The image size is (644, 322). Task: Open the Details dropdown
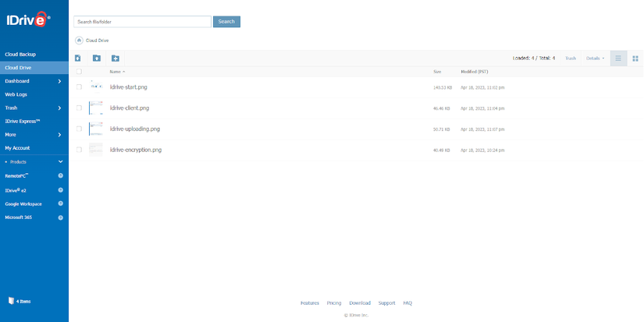pos(595,58)
